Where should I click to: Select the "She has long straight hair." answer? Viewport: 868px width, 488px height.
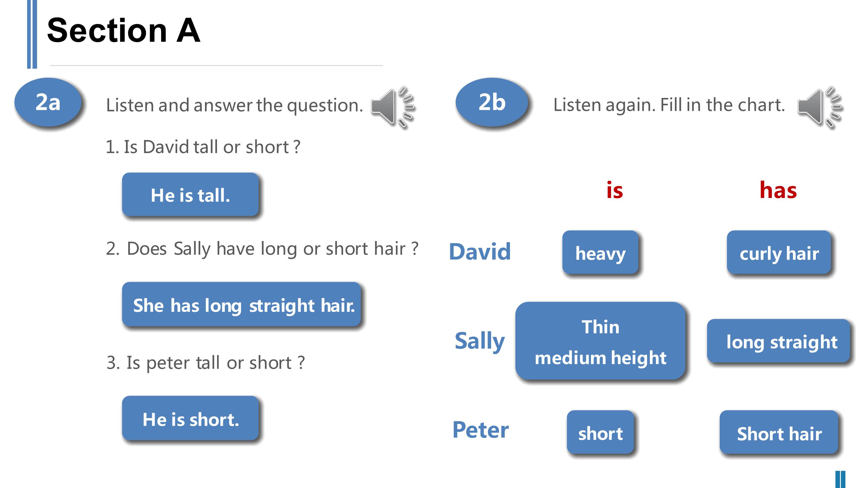241,305
